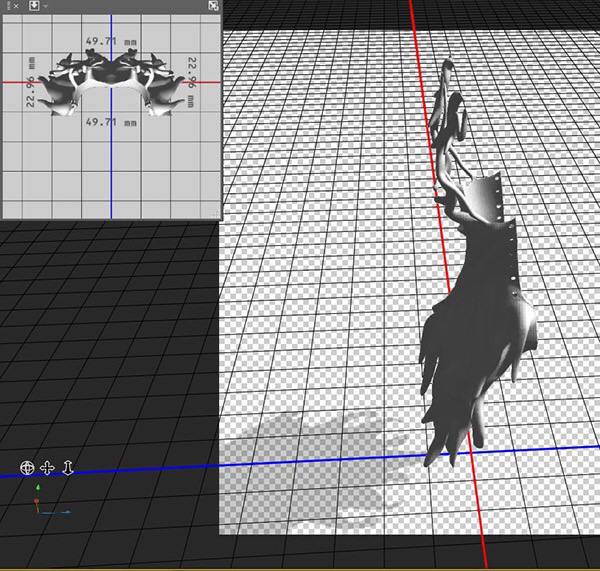Click the right '22.96 mm' height label
The width and height of the screenshot is (600, 571).
(192, 82)
